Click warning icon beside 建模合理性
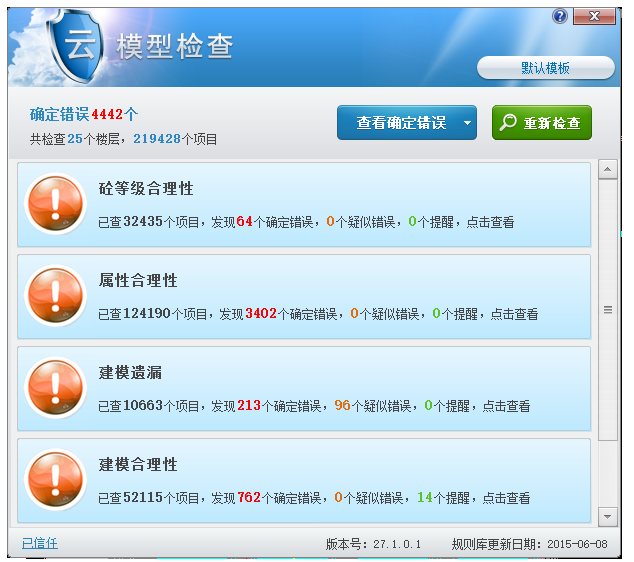The height and width of the screenshot is (562, 634). click(x=55, y=480)
